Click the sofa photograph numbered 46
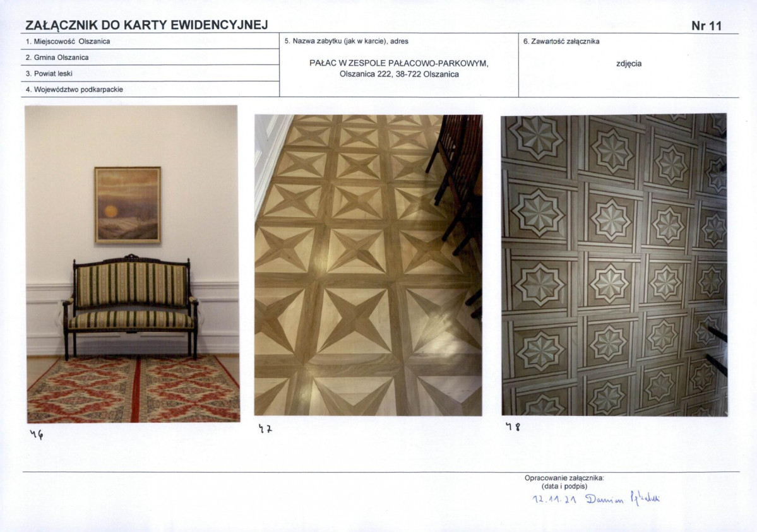 [x=133, y=264]
